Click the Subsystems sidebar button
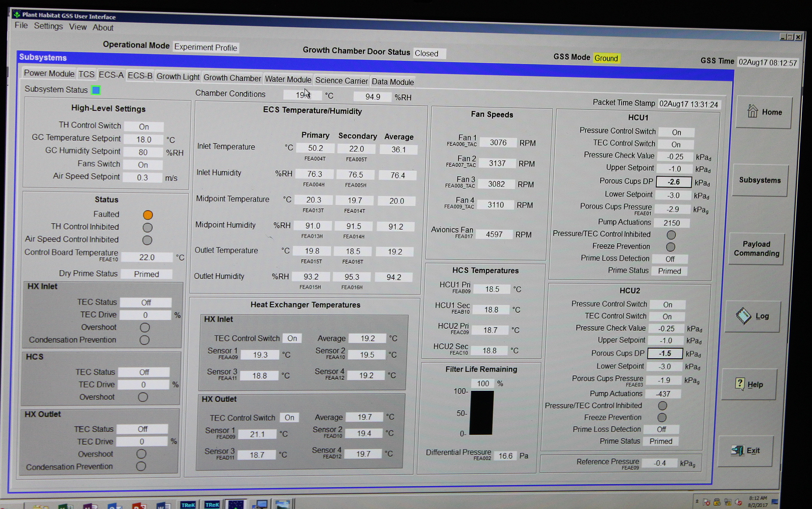Image resolution: width=812 pixels, height=509 pixels. coord(760,180)
